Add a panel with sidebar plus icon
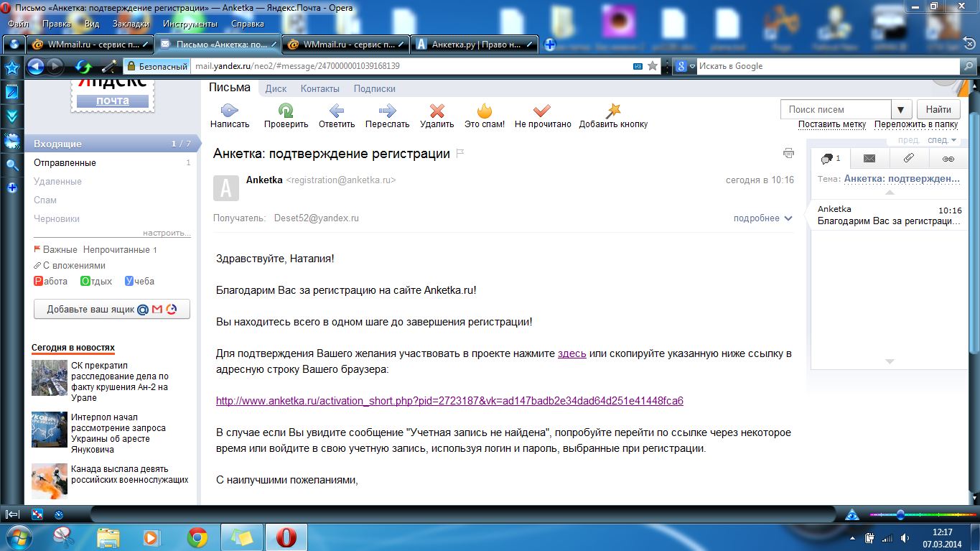 pos(12,188)
